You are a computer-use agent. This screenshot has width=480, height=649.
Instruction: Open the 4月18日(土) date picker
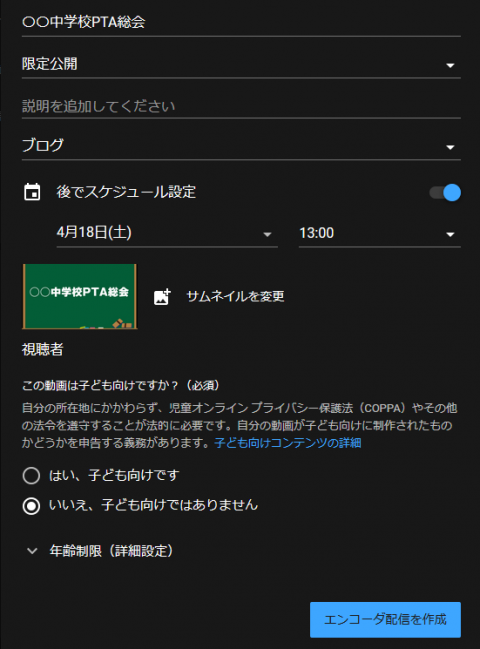click(x=167, y=233)
